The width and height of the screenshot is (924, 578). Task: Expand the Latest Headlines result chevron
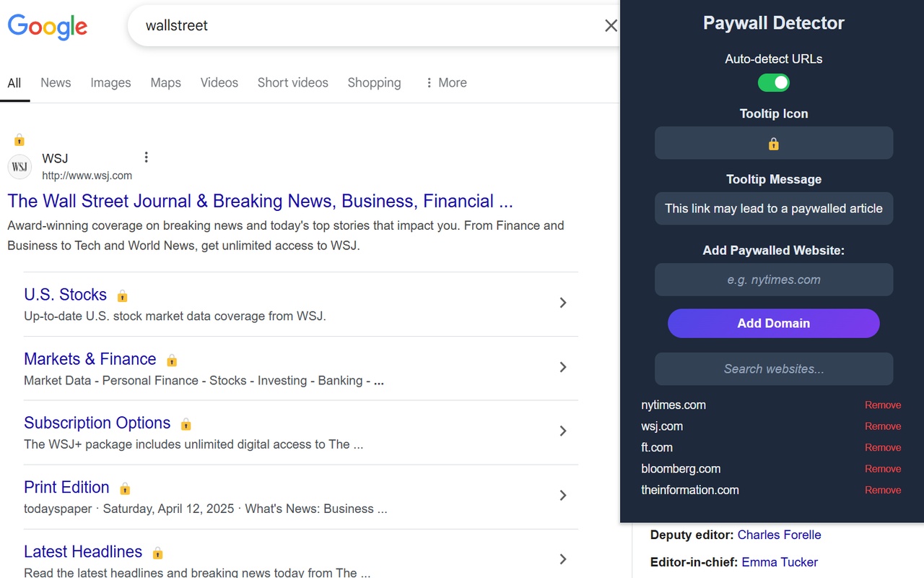pyautogui.click(x=563, y=558)
